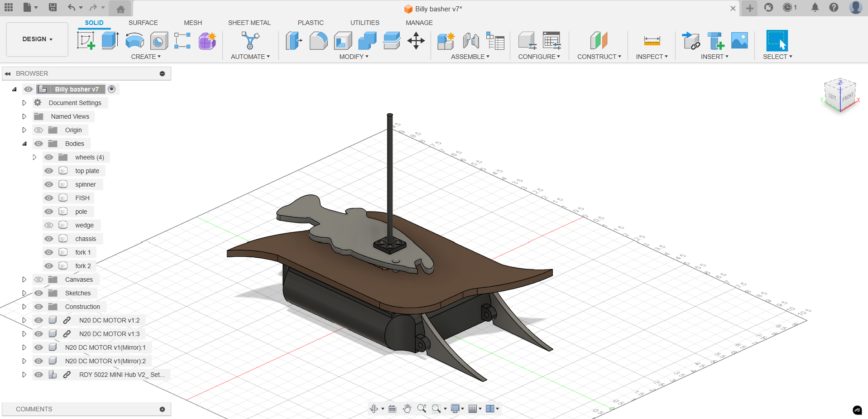The image size is (868, 419).
Task: Open the ASSEMBLE dropdown menu
Action: 470,57
